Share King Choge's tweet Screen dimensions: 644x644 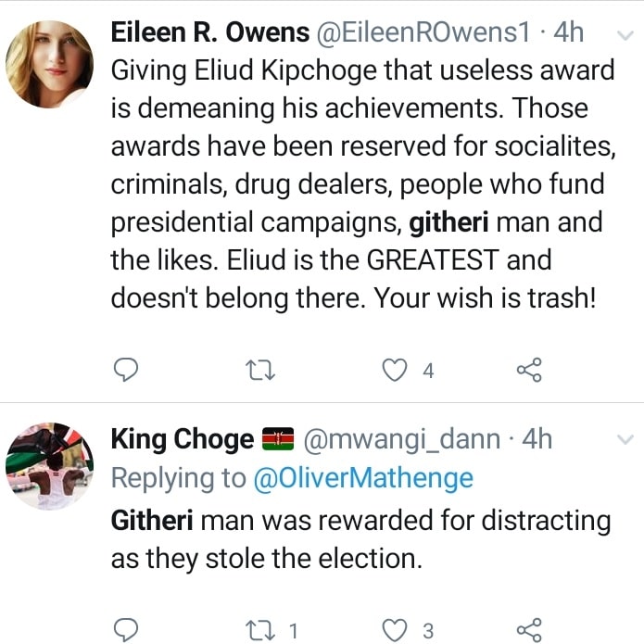point(529,631)
